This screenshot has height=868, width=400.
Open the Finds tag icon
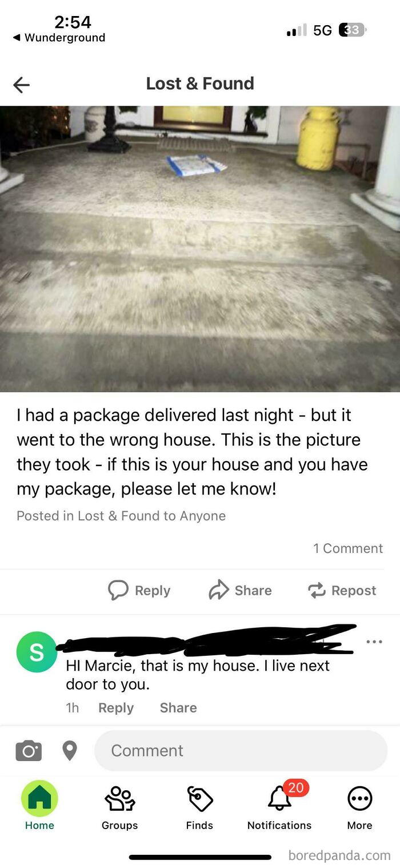tap(199, 798)
